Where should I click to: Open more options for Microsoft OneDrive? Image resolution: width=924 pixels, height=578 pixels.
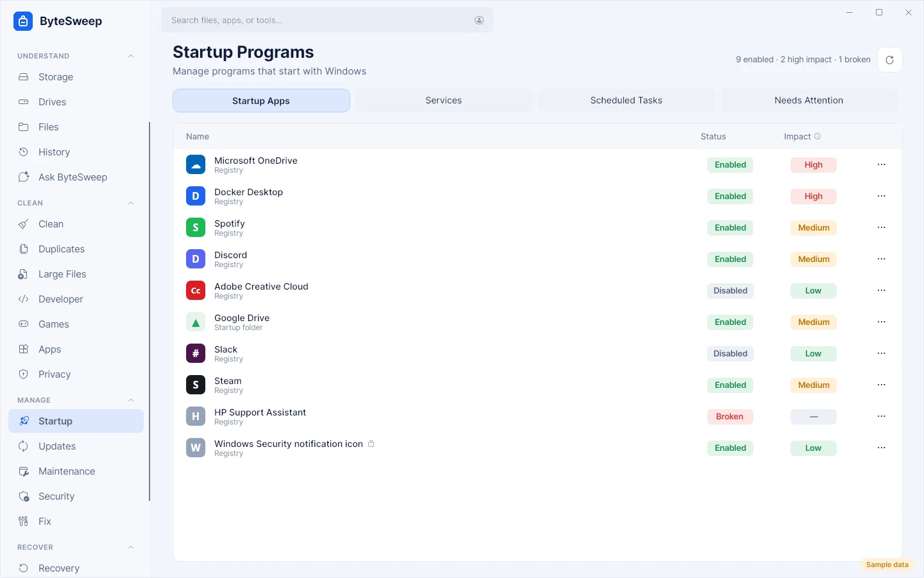click(x=882, y=165)
